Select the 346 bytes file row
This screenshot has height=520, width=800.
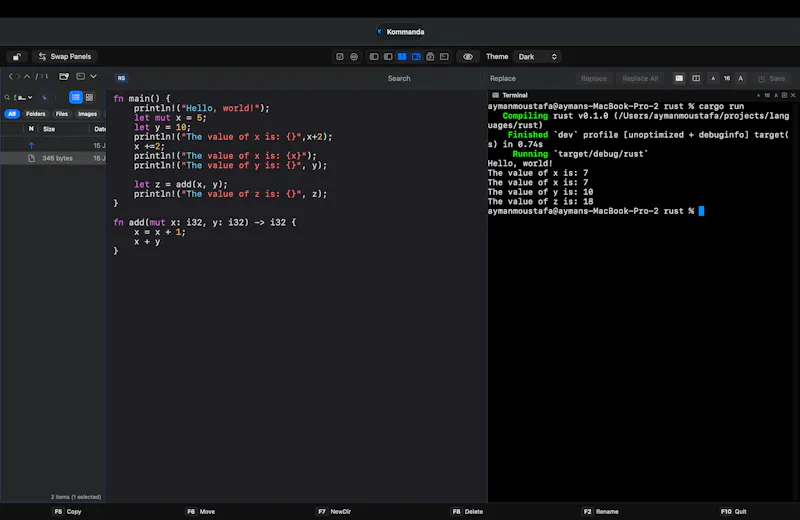click(x=53, y=158)
